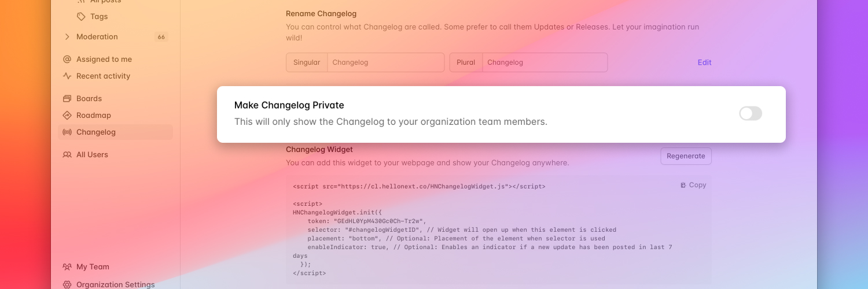Select Changelog in the sidebar

click(115, 132)
